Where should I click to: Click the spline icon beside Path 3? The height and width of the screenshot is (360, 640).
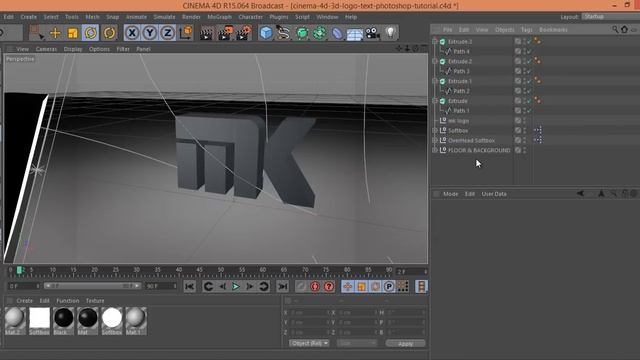448,71
